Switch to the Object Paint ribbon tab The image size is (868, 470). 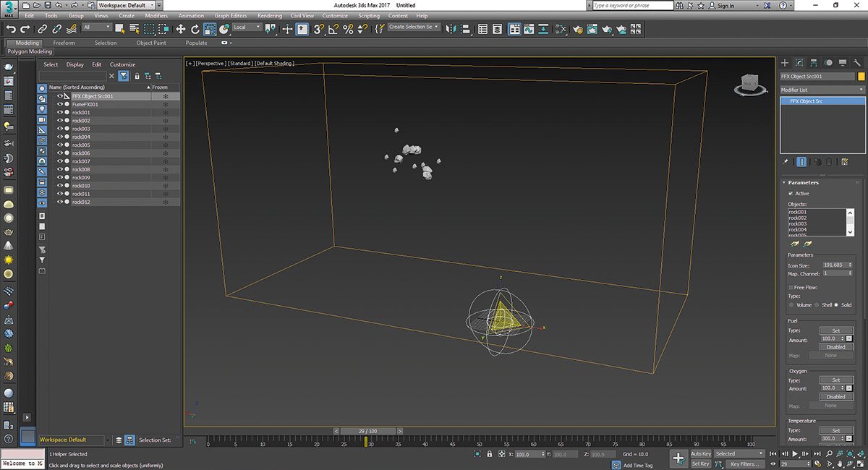[151, 43]
